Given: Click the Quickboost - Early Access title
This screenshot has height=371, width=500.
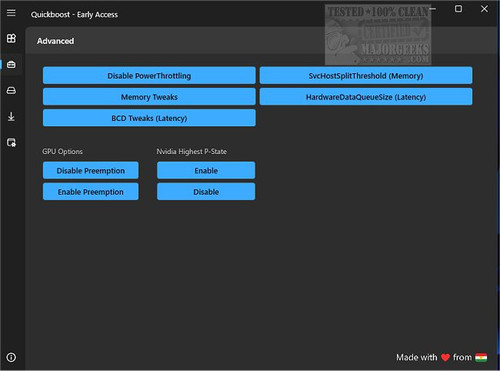Looking at the screenshot, I should pyautogui.click(x=74, y=15).
